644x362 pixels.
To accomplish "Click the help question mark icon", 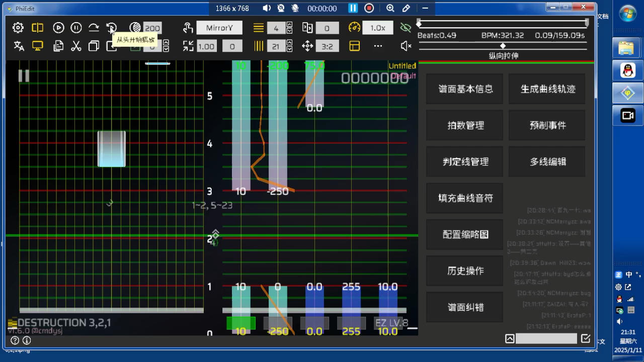I will 15,340.
